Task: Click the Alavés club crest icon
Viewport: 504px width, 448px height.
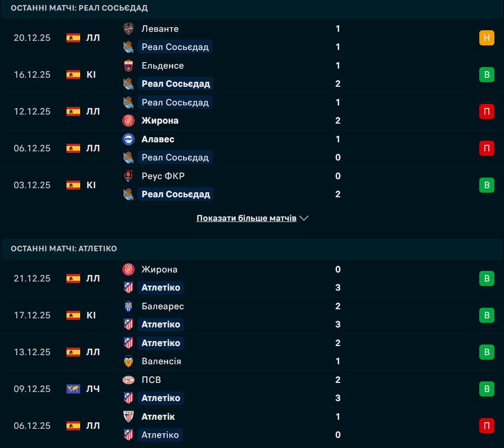Action: tap(129, 139)
